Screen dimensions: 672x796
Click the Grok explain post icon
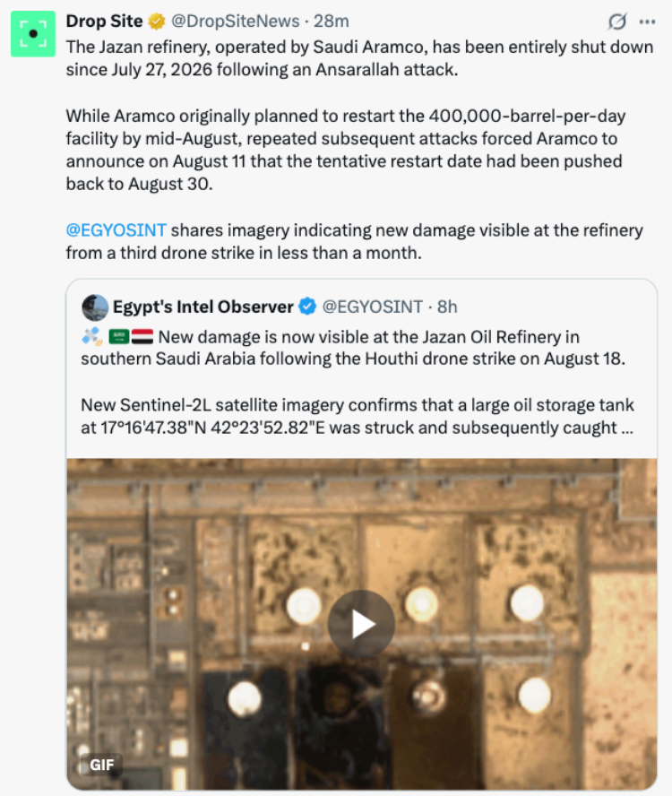click(616, 22)
